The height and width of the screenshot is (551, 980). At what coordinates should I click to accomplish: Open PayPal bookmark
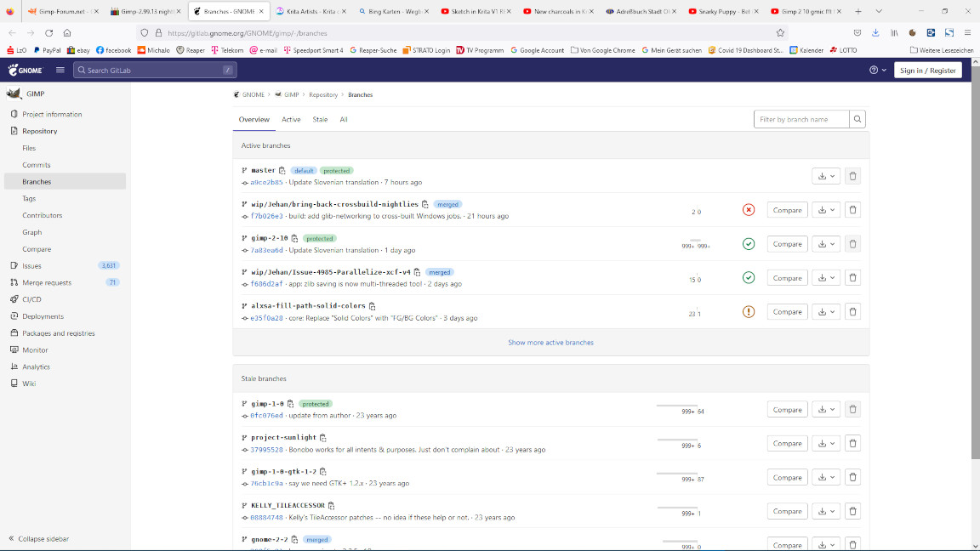(48, 50)
